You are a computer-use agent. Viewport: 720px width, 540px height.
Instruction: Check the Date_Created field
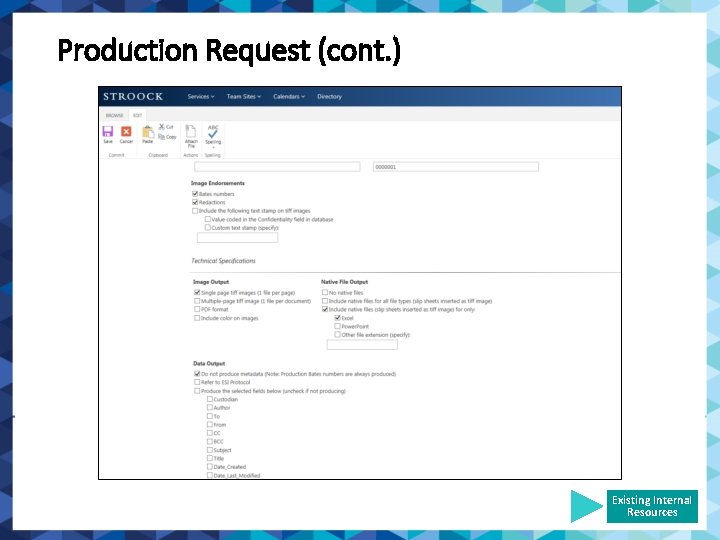coord(210,467)
